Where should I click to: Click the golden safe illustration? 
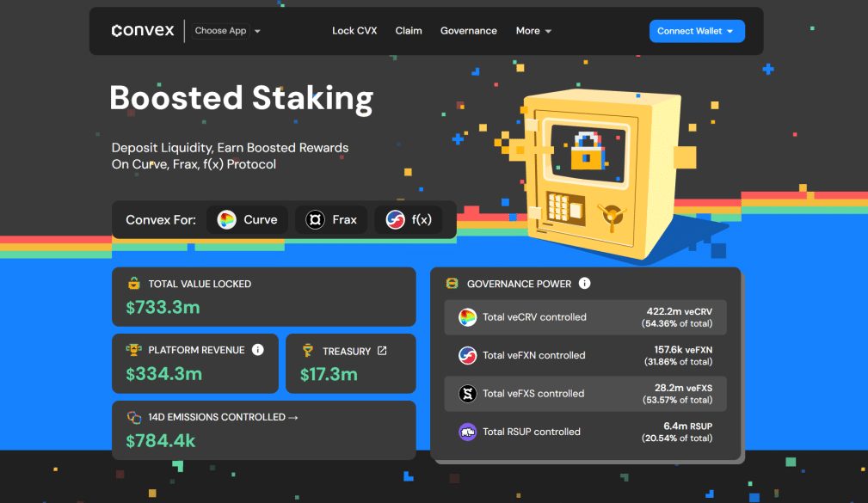coord(603,175)
